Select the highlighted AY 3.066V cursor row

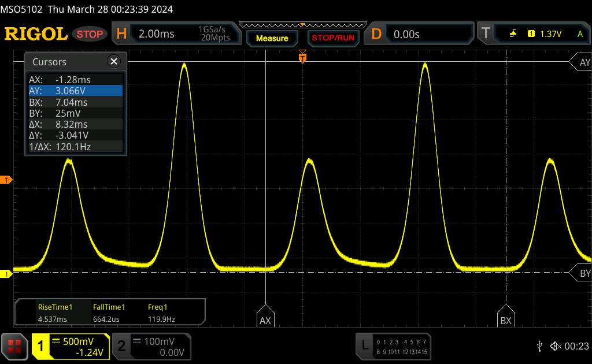click(x=75, y=91)
